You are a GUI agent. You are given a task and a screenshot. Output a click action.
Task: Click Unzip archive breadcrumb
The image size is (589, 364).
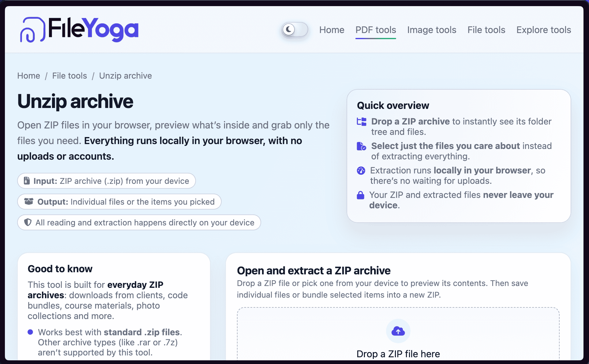[126, 76]
